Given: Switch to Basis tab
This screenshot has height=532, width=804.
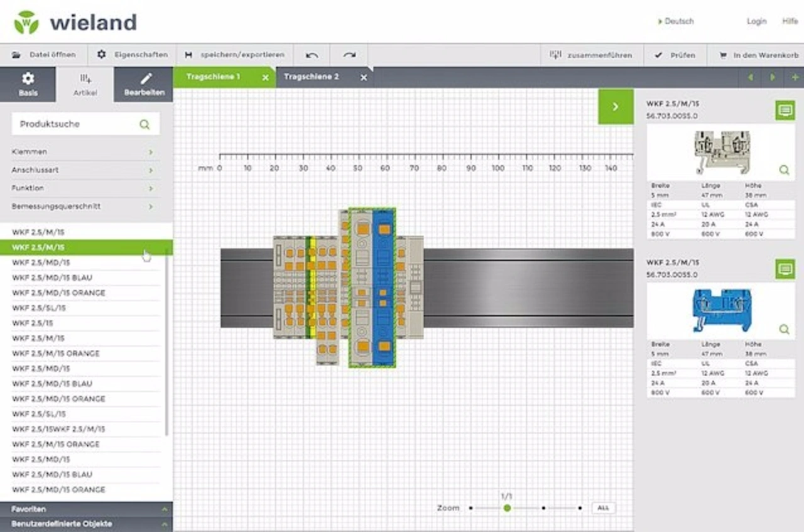Looking at the screenshot, I should pos(28,85).
